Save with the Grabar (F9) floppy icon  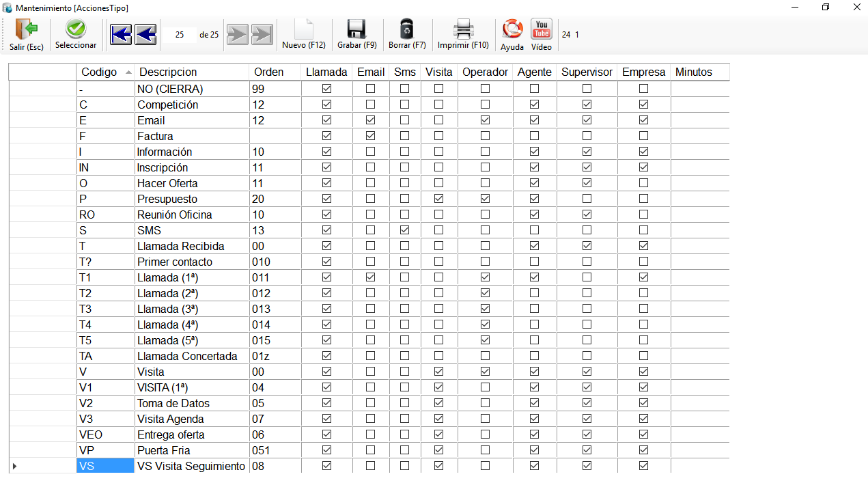coord(357,29)
